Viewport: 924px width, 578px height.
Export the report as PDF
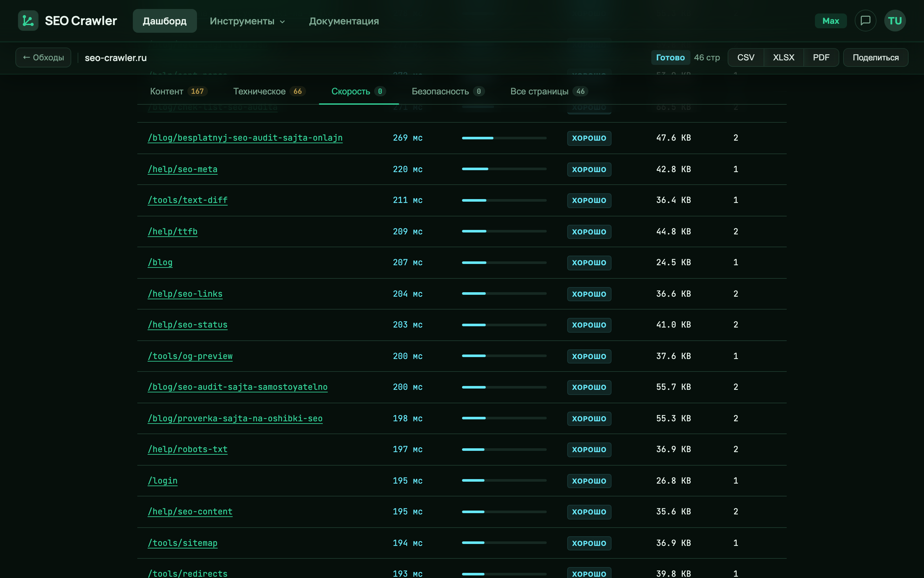pyautogui.click(x=821, y=57)
